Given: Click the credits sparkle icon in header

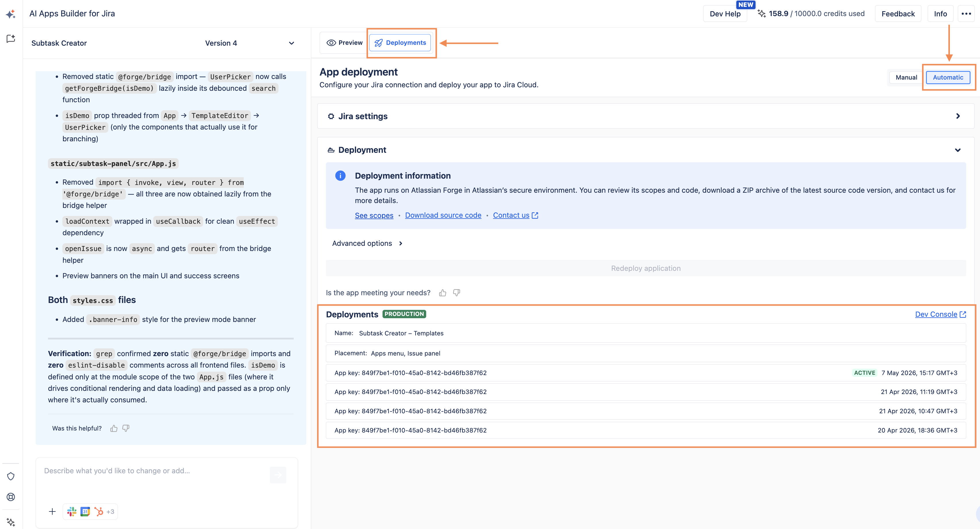Looking at the screenshot, I should (761, 14).
